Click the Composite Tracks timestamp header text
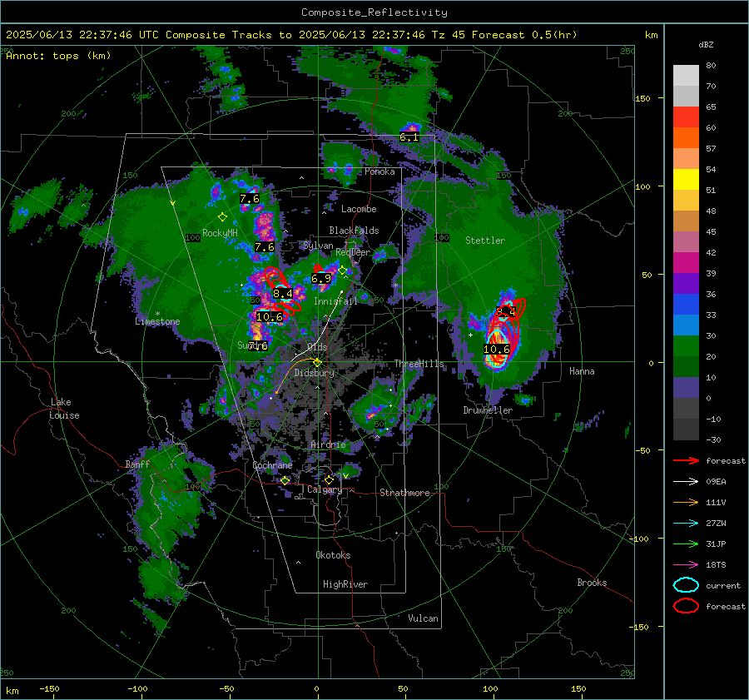Viewport: 749px width, 700px height. (x=291, y=35)
